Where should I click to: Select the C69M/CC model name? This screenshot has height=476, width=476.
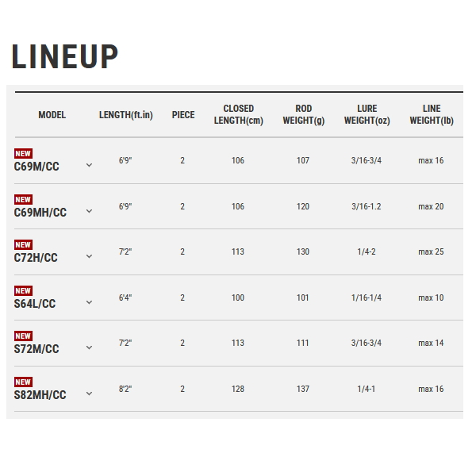[x=36, y=167]
